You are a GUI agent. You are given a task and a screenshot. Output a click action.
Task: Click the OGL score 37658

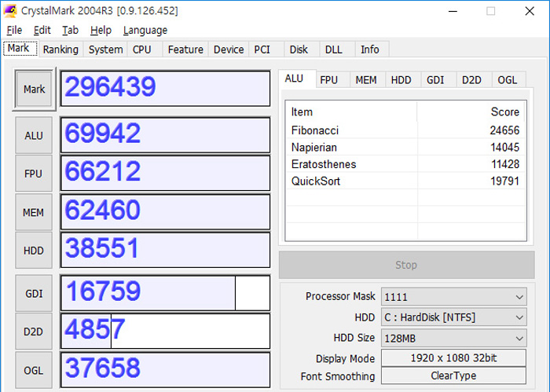point(165,369)
